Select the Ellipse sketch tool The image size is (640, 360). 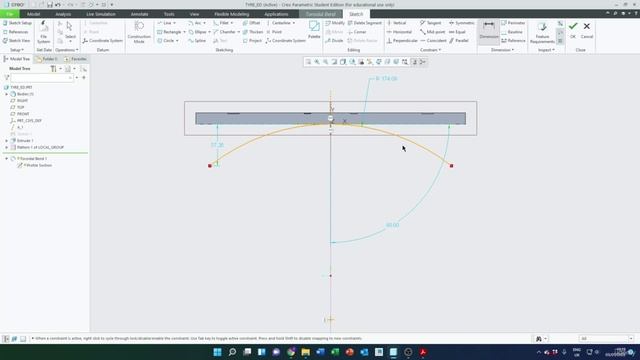coord(198,32)
